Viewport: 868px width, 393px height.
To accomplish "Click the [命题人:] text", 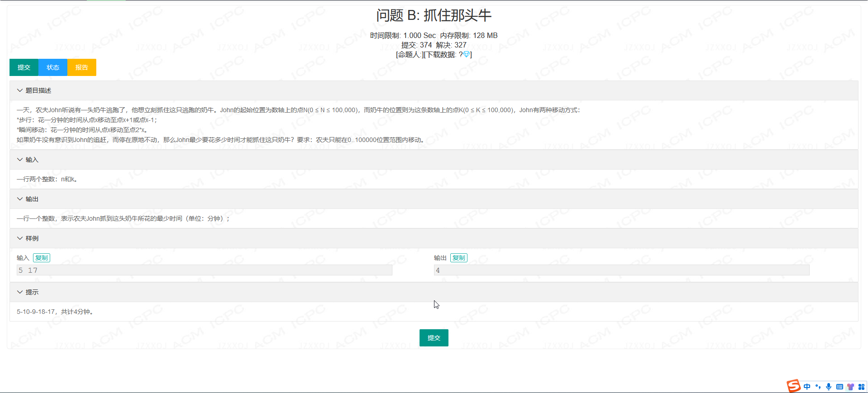I will pyautogui.click(x=409, y=54).
